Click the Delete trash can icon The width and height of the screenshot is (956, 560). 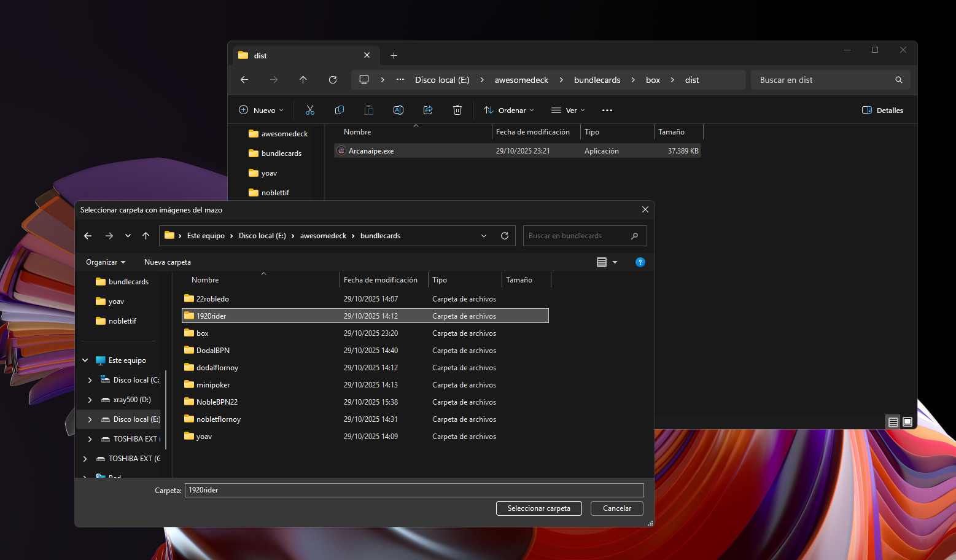tap(457, 111)
